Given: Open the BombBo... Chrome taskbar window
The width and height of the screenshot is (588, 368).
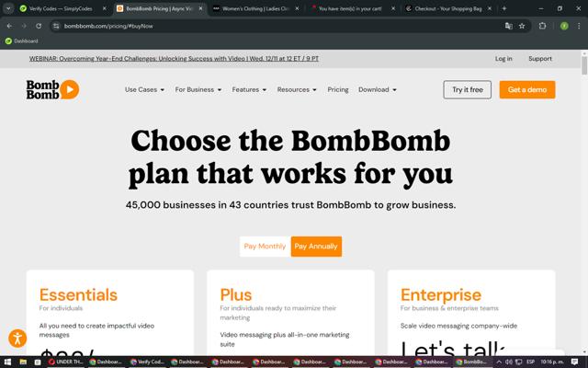Looking at the screenshot, I should 473,362.
